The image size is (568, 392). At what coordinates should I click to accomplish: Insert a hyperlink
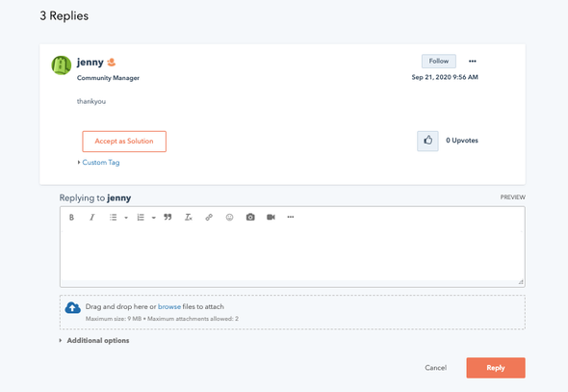pos(209,218)
